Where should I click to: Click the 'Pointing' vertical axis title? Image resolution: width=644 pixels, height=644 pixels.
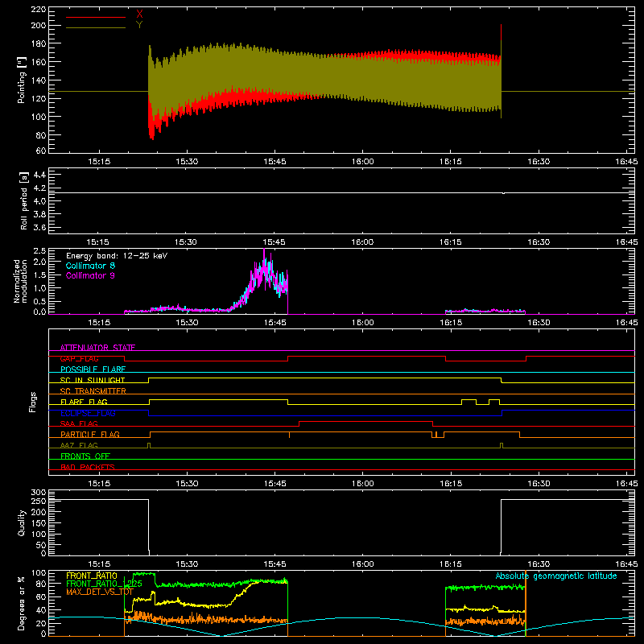(x=22, y=80)
